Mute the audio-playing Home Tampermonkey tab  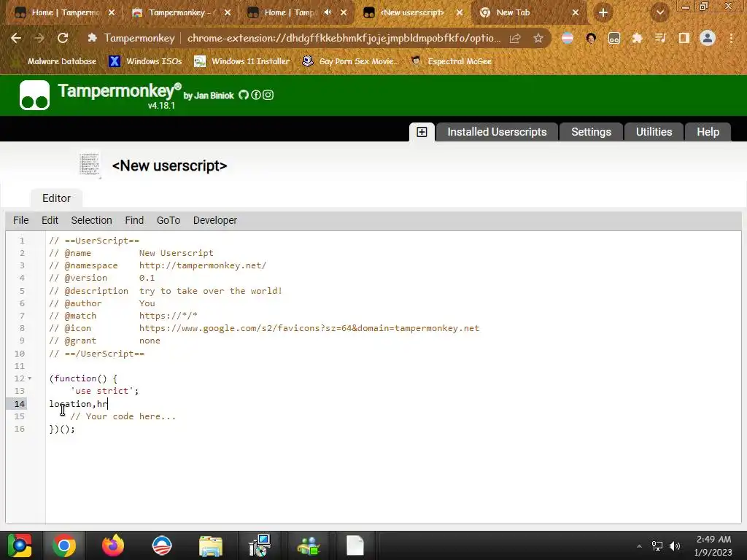click(328, 12)
